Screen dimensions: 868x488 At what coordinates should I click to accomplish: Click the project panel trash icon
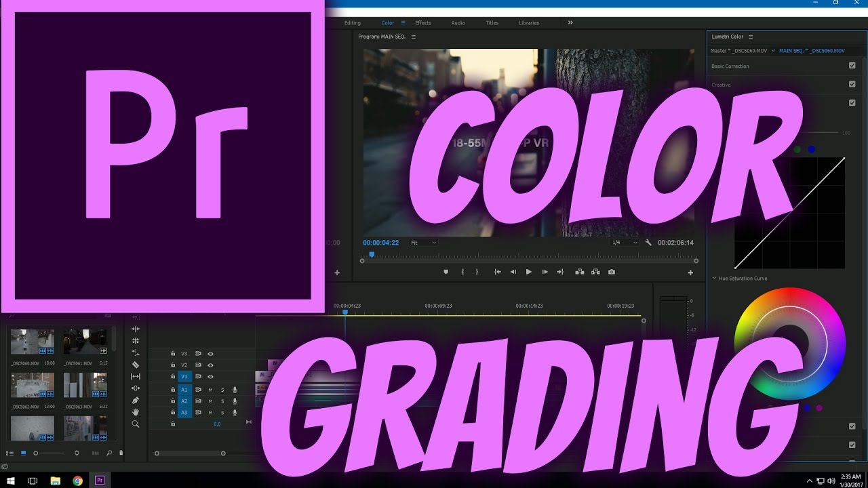[x=121, y=453]
